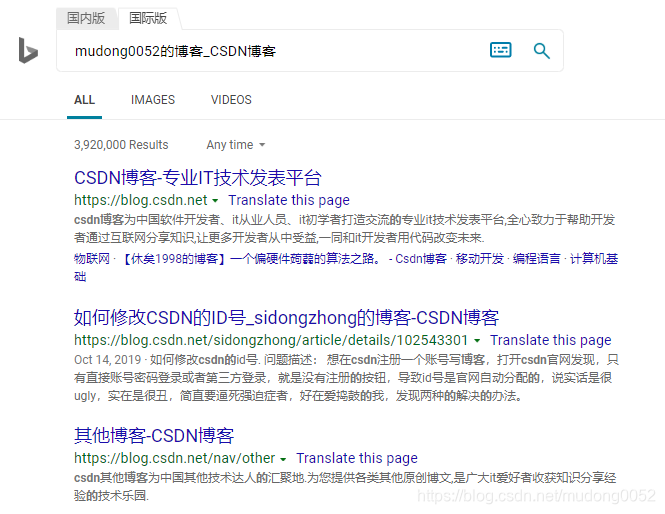Open the 物联网 sitelink
The width and height of the screenshot is (665, 514).
pyautogui.click(x=92, y=259)
